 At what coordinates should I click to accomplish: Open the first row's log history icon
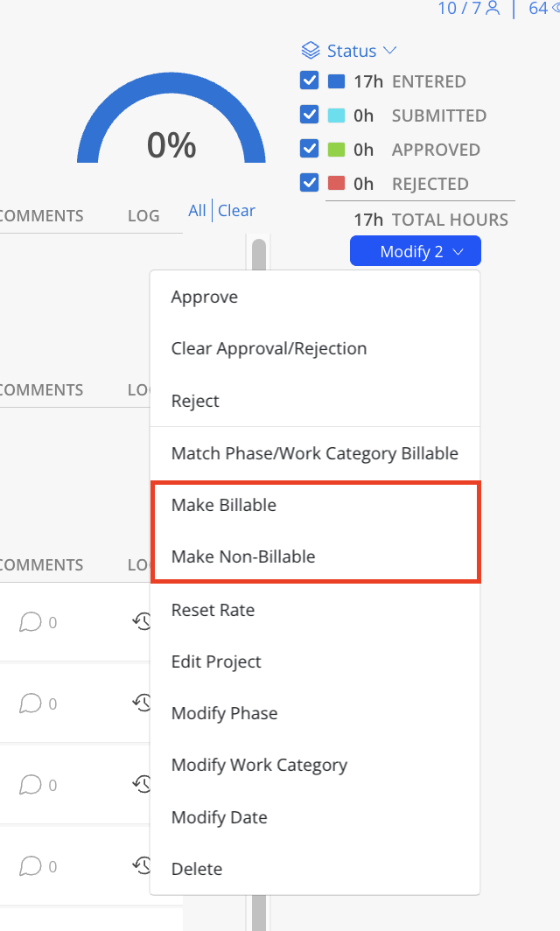(142, 621)
